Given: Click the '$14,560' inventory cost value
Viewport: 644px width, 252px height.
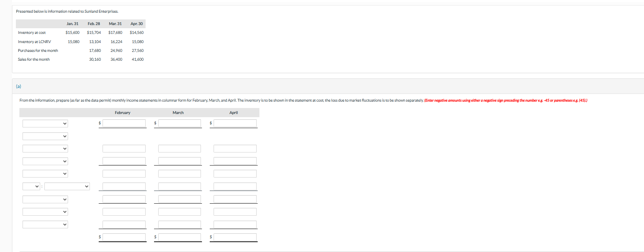Looking at the screenshot, I should (137, 32).
